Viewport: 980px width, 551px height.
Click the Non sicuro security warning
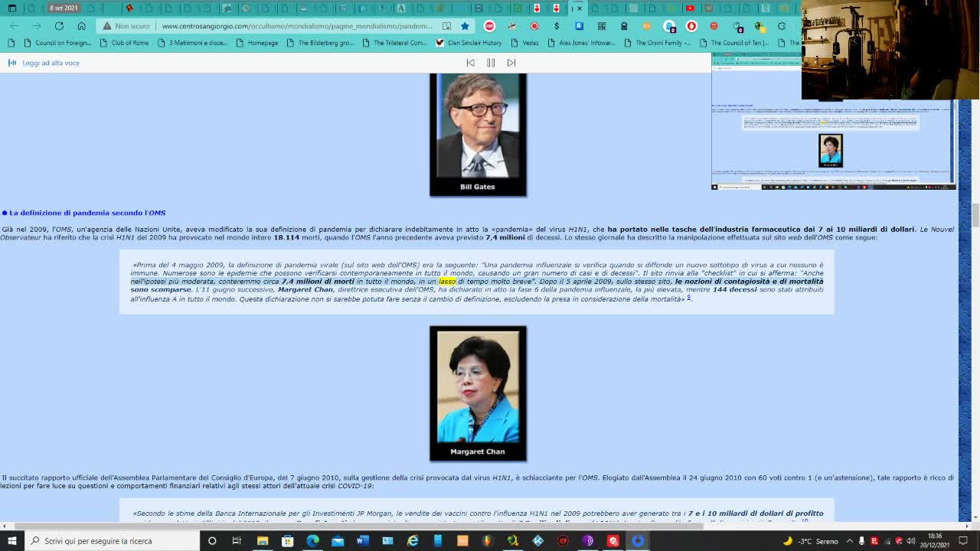[x=126, y=26]
